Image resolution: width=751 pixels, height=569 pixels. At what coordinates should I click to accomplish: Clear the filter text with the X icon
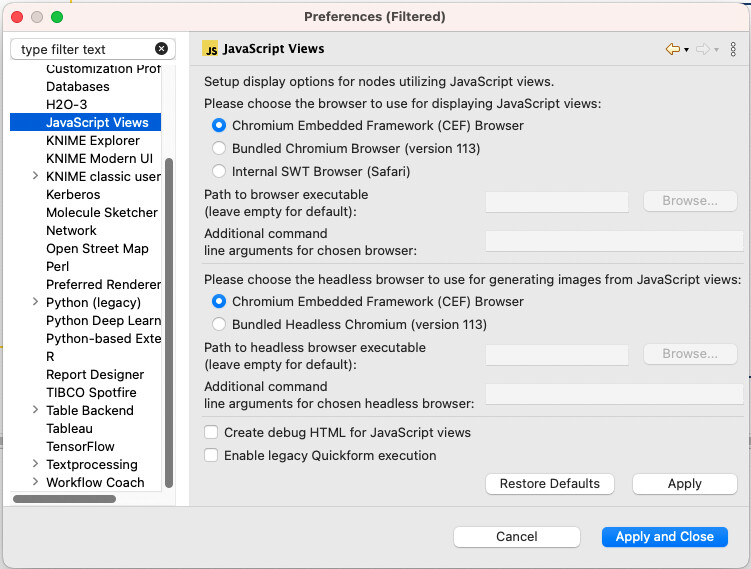pyautogui.click(x=161, y=49)
